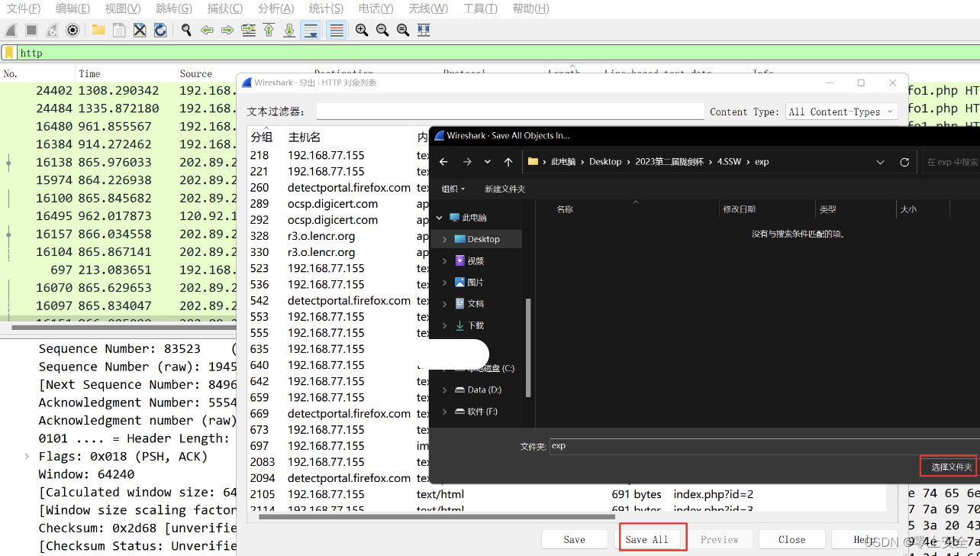Expand the Flags: 0x018 (PSH, ACK) row
This screenshot has width=980, height=556.
pos(27,456)
